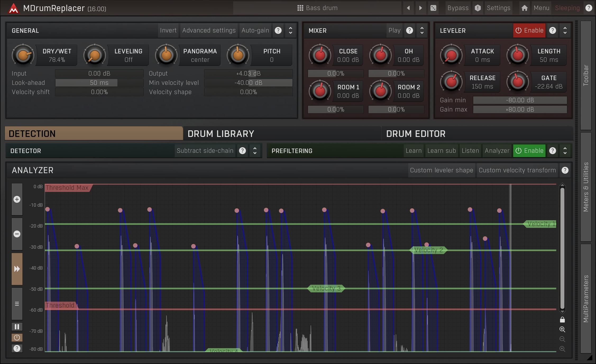Click the lock icon beside the analyzer
596x364 pixels.
[562, 320]
